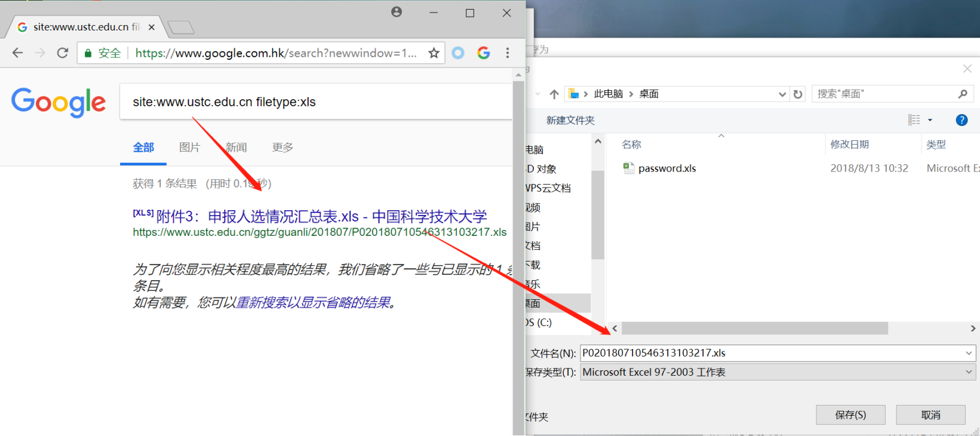Click the result URL www.ustc.edu.cn/ggtz
Image resolution: width=980 pixels, height=436 pixels.
coord(320,232)
